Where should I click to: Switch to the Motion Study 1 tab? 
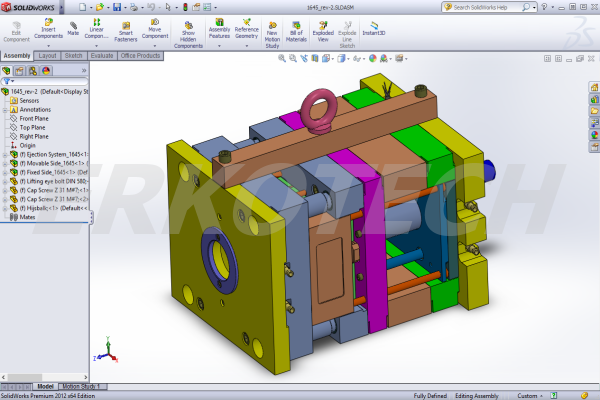83,385
